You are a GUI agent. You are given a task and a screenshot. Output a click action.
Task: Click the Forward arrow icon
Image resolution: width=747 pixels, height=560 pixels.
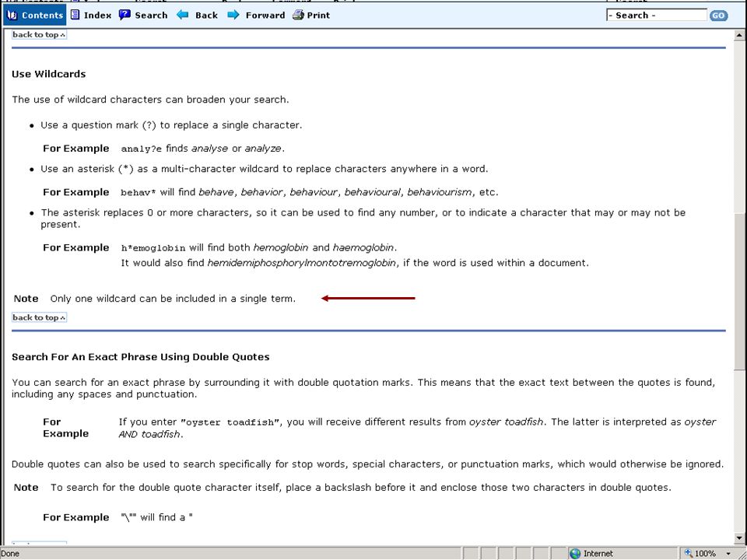[233, 15]
